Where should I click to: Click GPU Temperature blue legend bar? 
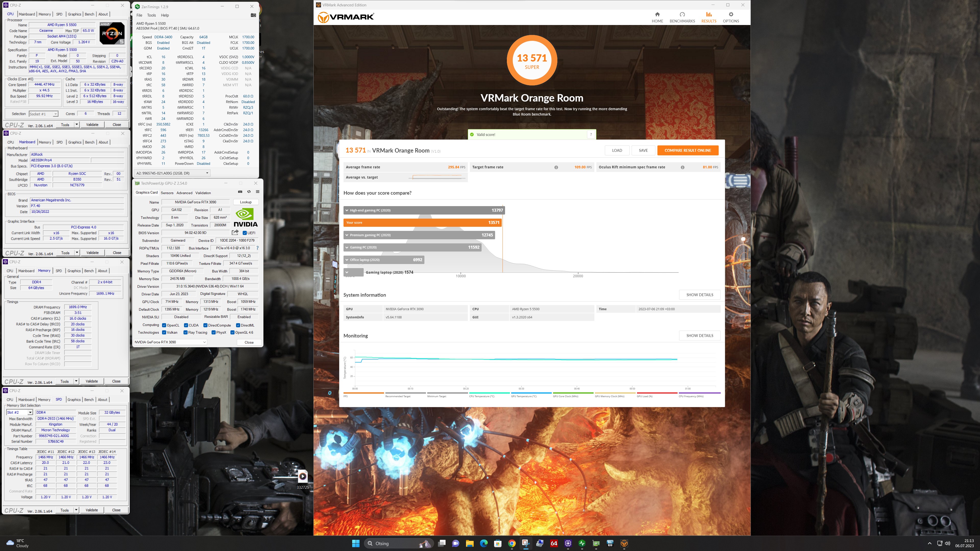pyautogui.click(x=531, y=393)
